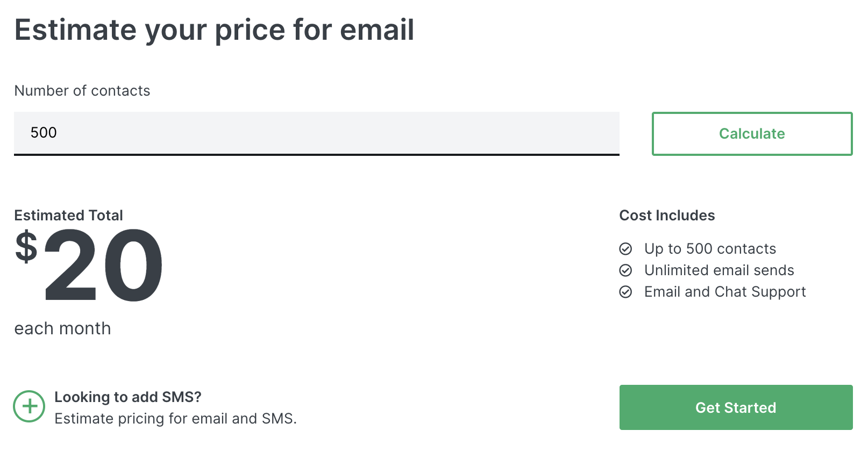This screenshot has height=459, width=868.
Task: Click the Get Started button
Action: [736, 407]
